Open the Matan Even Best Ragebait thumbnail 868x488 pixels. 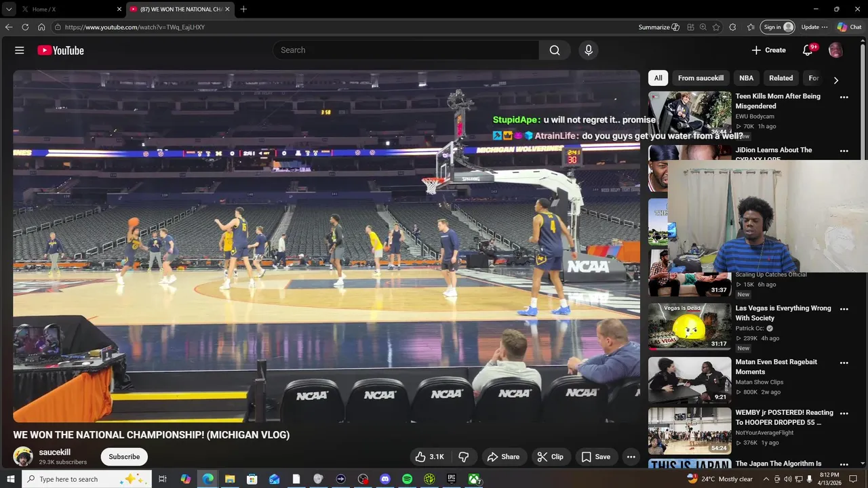click(690, 380)
